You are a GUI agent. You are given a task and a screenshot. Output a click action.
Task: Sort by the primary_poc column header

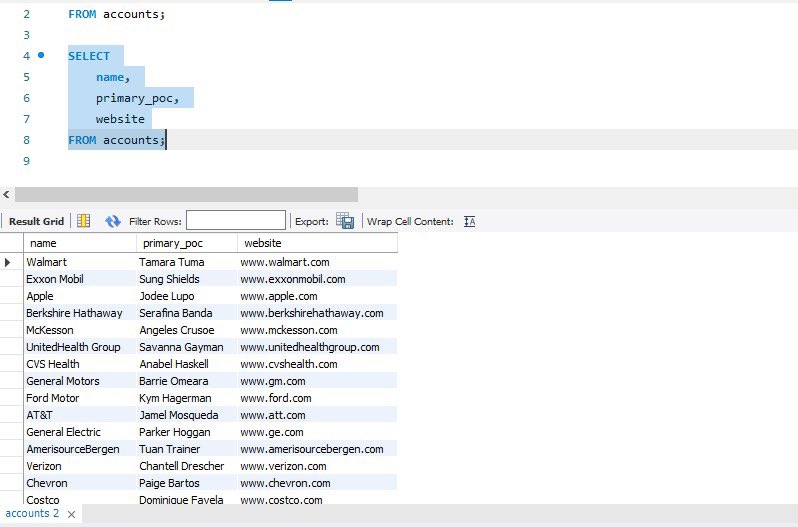coord(187,243)
